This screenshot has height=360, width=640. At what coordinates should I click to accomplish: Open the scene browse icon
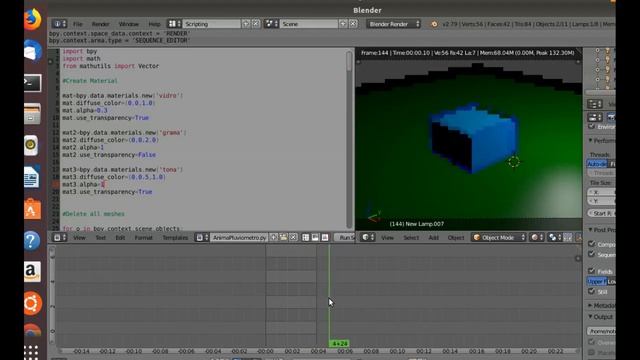[x=271, y=24]
